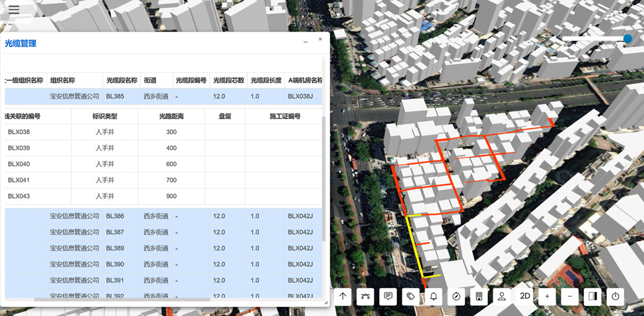Click the 施工证编号 sub-table header

[x=285, y=116]
